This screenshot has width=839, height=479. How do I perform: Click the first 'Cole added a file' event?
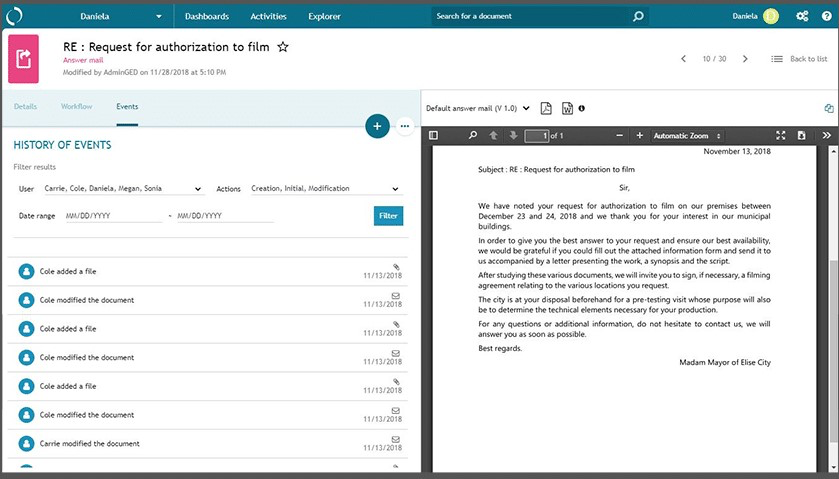click(210, 271)
